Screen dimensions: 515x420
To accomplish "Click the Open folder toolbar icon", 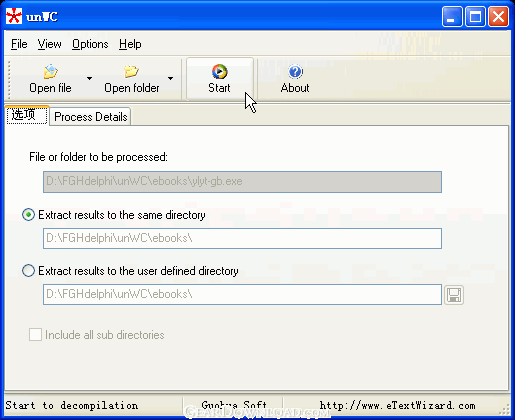I will coord(131,71).
